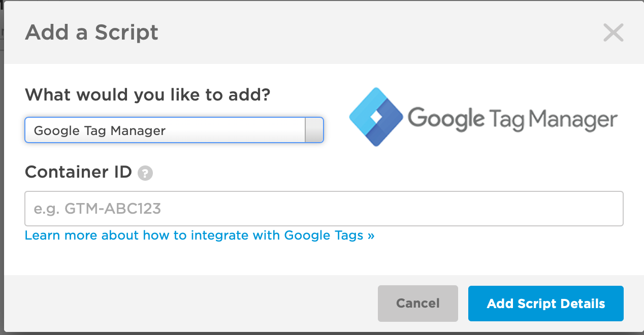This screenshot has height=335, width=644.
Task: Close the Add a Script dialog
Action: (x=613, y=33)
